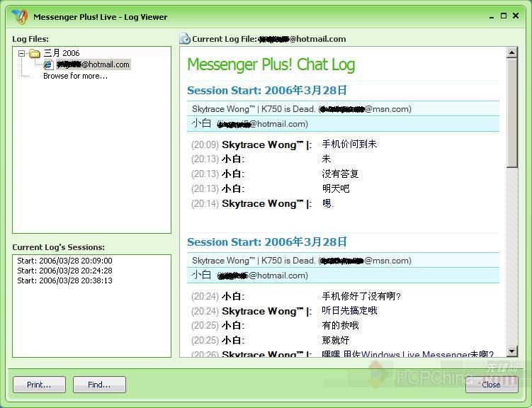Screen dimensions: 532x408
Task: Click scrollbar up arrow in chat log
Action: pos(511,52)
